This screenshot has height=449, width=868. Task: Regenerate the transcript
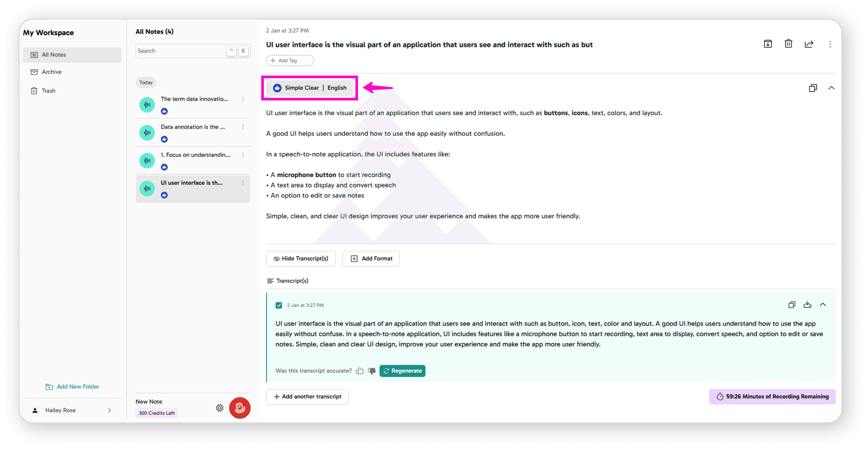402,371
